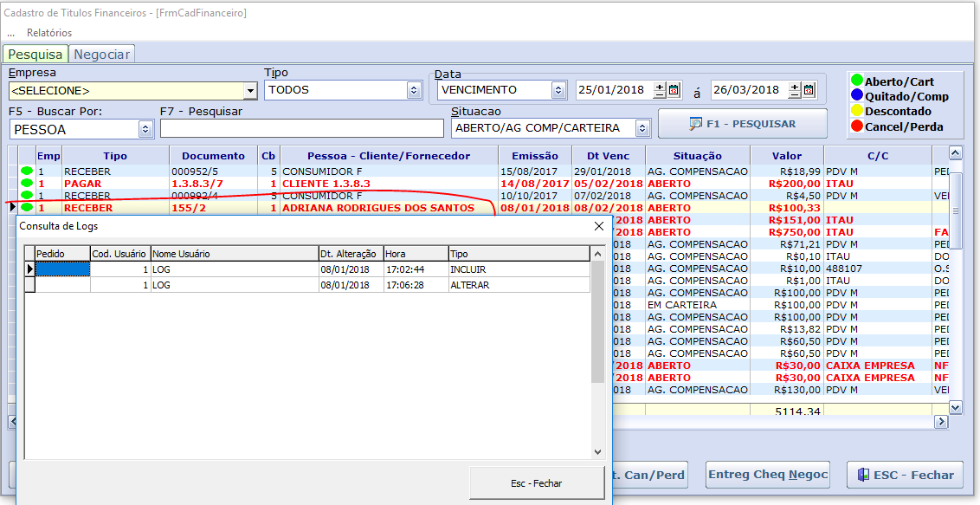Image resolution: width=980 pixels, height=505 pixels.
Task: Open the calendar picker for end date 26/03/2018
Action: click(809, 89)
